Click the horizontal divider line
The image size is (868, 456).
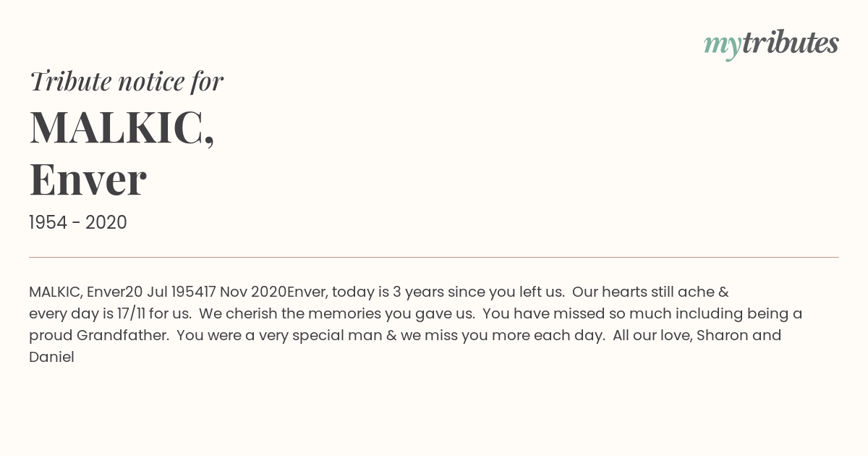(x=434, y=257)
